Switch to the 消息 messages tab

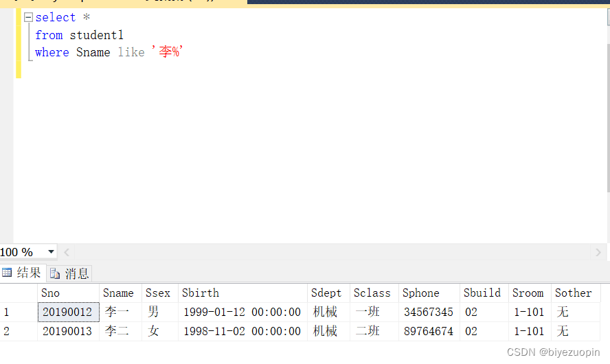pyautogui.click(x=69, y=273)
